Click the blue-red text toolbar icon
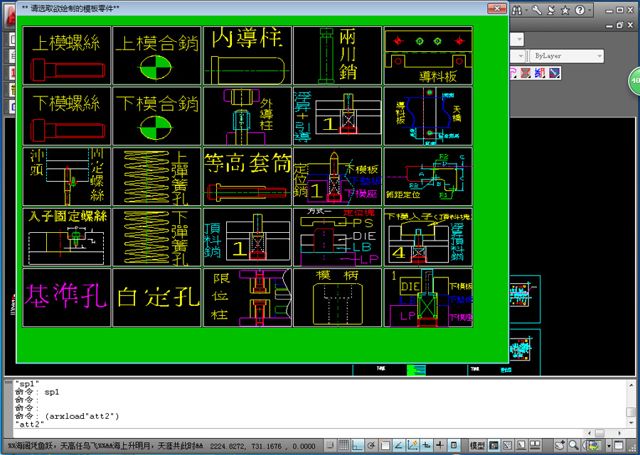Screen dimensions: 640x455 (x=540, y=73)
